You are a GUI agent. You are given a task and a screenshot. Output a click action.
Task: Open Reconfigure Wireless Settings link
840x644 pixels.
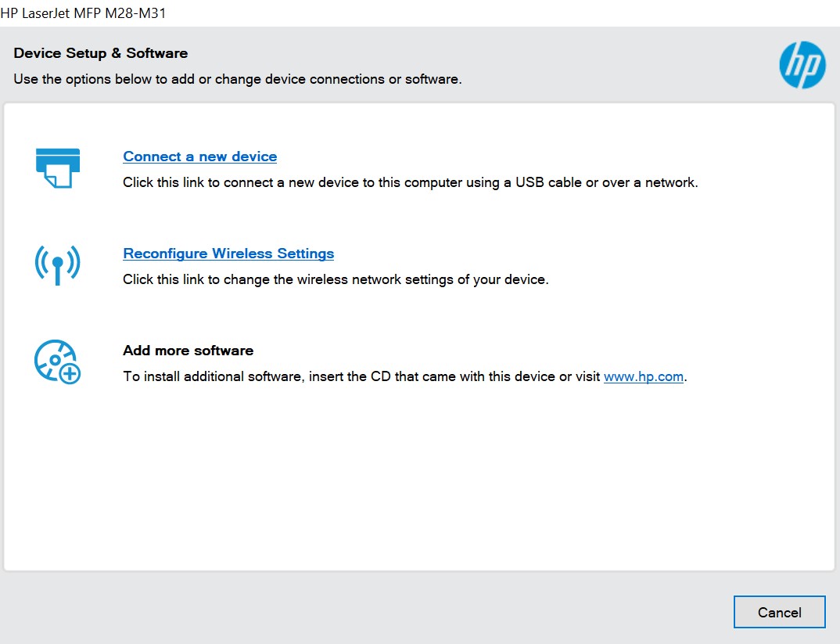coord(228,254)
